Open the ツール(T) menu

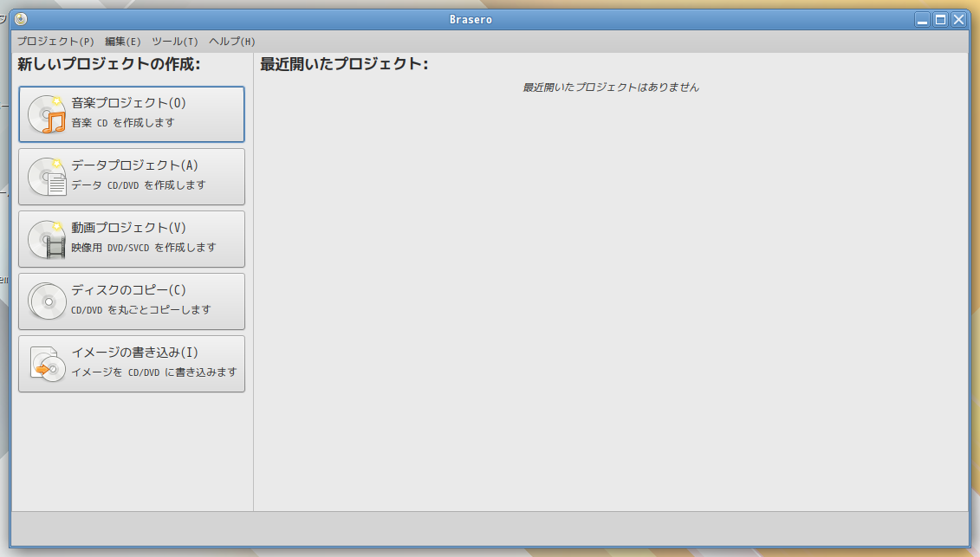(x=174, y=42)
